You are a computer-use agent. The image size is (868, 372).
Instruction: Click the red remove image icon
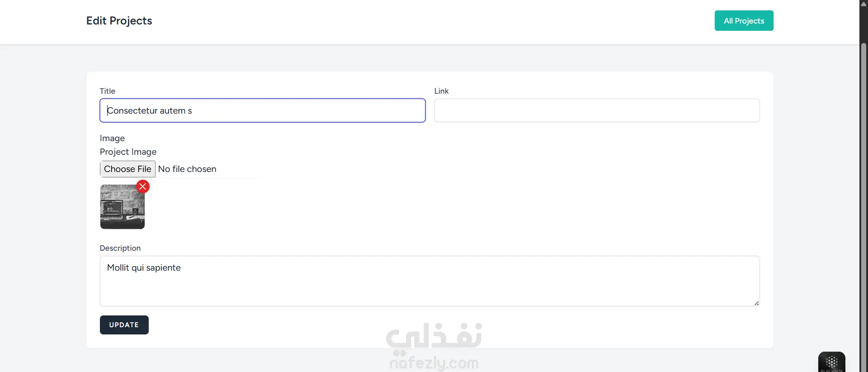[x=143, y=186]
